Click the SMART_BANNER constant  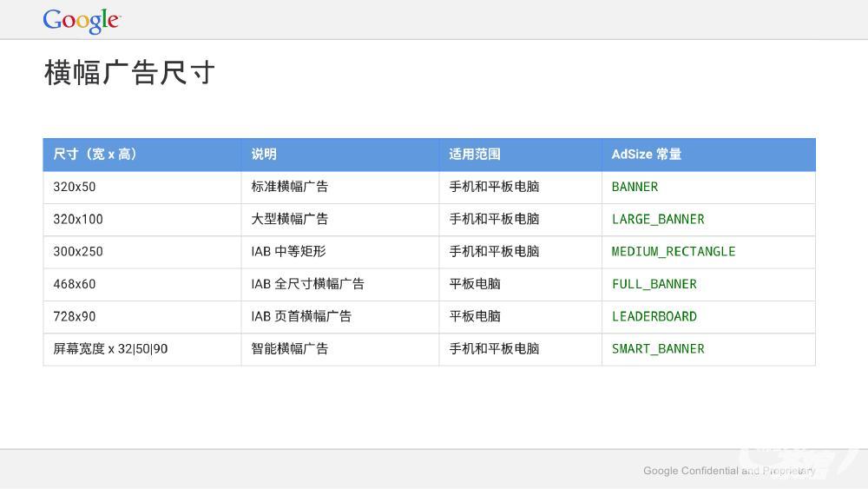[x=658, y=349]
